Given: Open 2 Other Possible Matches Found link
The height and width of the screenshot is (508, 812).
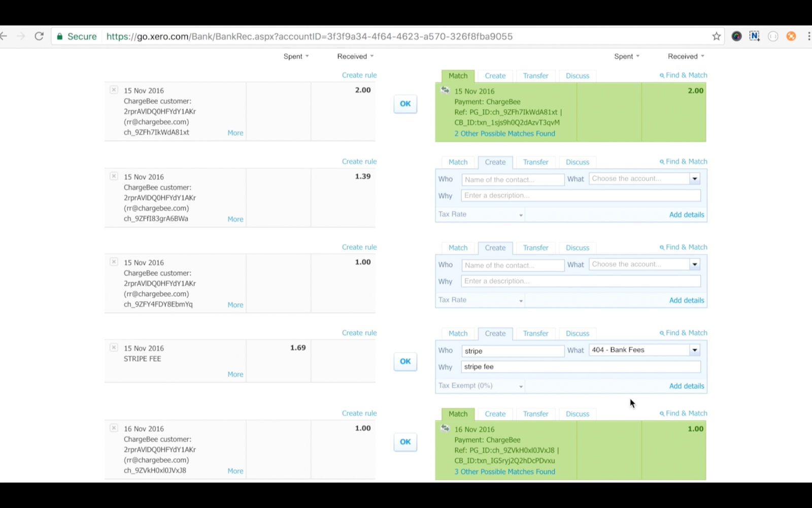Looking at the screenshot, I should pyautogui.click(x=504, y=134).
